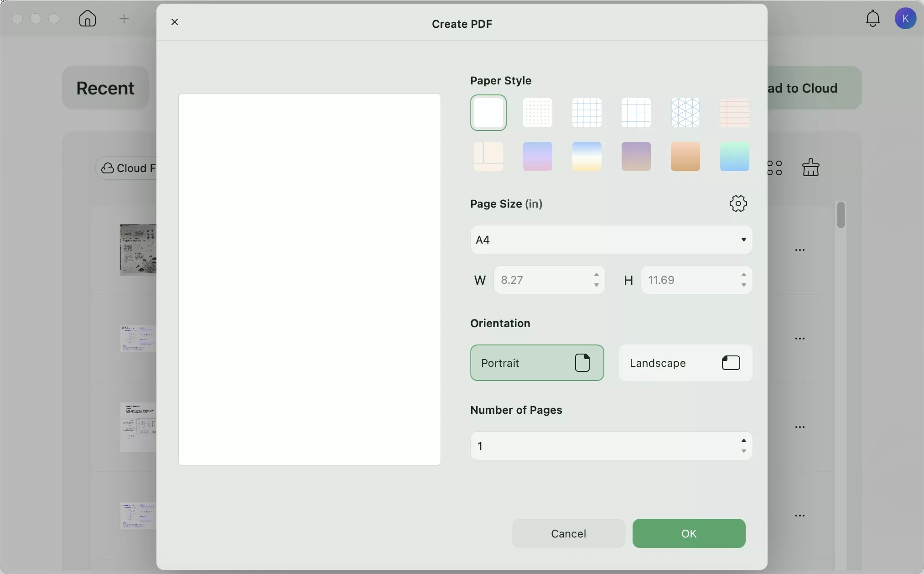The width and height of the screenshot is (924, 574).
Task: Select the isometric triangle paper style
Action: [686, 113]
